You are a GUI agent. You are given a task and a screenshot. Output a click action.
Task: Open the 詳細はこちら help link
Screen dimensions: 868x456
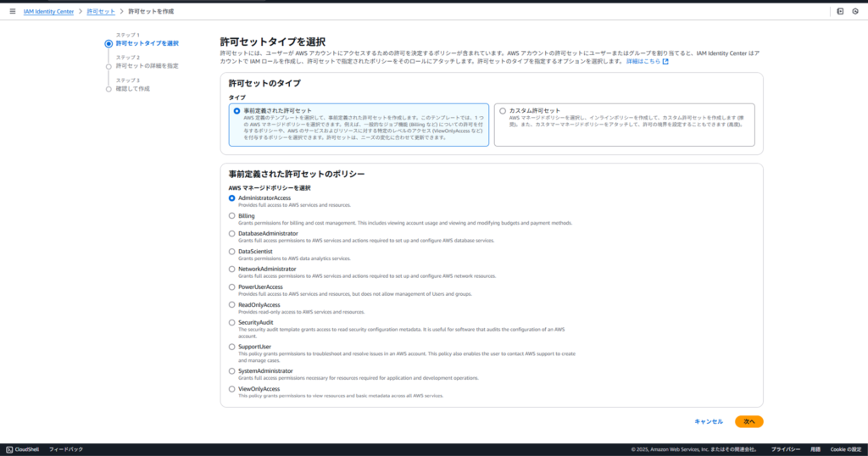643,61
